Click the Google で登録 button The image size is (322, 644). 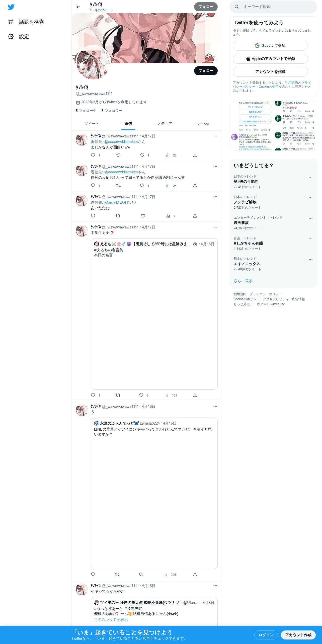(x=270, y=46)
